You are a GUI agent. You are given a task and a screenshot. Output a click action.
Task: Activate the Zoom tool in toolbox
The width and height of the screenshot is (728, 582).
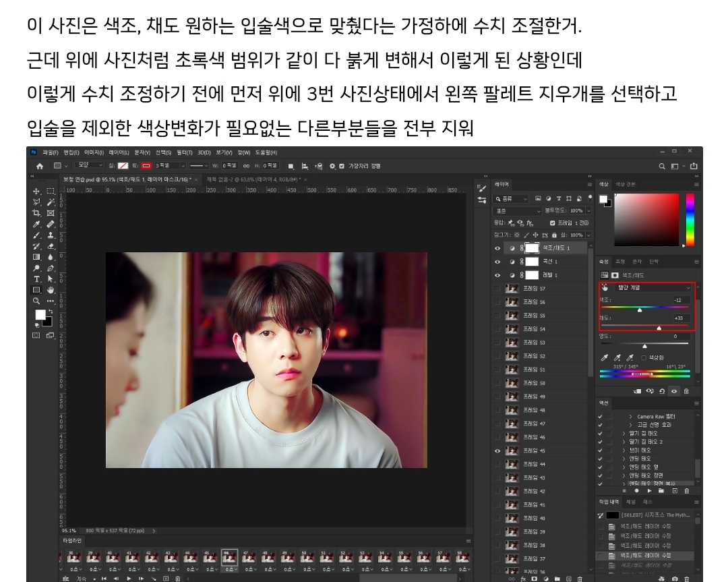pos(36,301)
